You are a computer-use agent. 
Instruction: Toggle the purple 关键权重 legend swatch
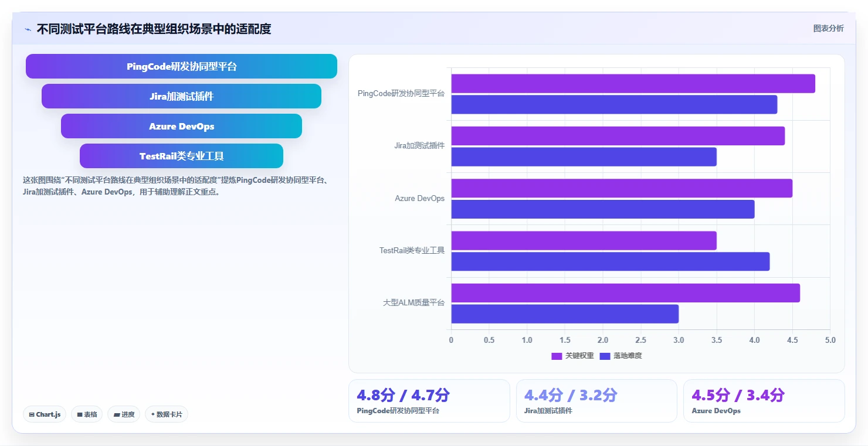tap(557, 356)
